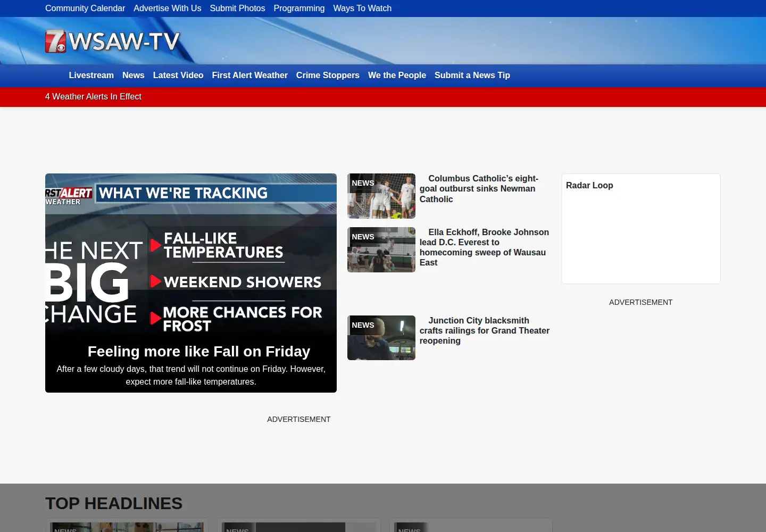Viewport: 766px width, 532px height.
Task: Open the Latest Video menu item
Action: click(x=178, y=76)
